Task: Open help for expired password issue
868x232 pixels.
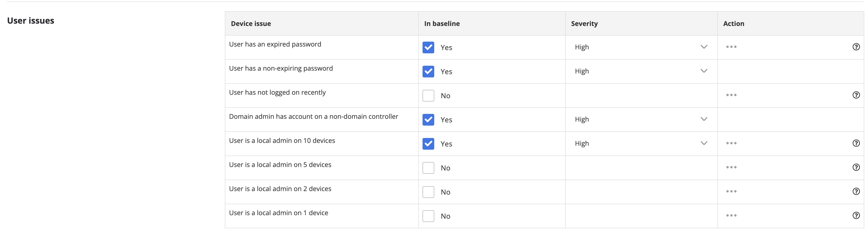Action: (856, 47)
